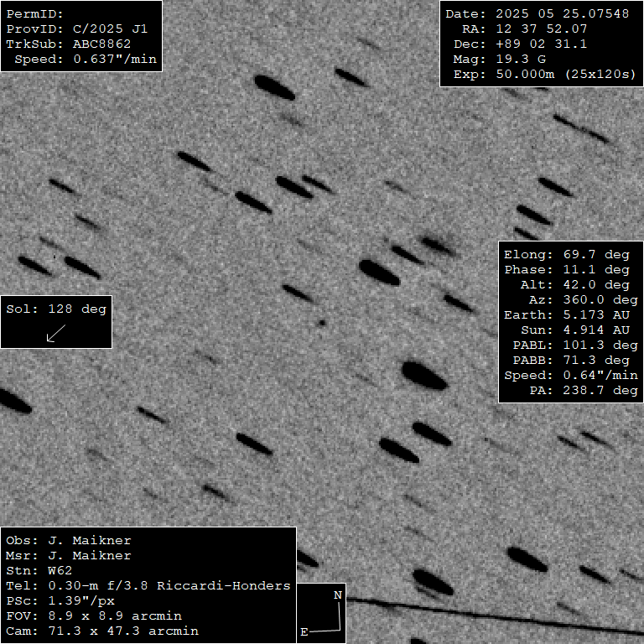Click the Obs: J. Maikner line
644x644 pixels.
tap(69, 541)
